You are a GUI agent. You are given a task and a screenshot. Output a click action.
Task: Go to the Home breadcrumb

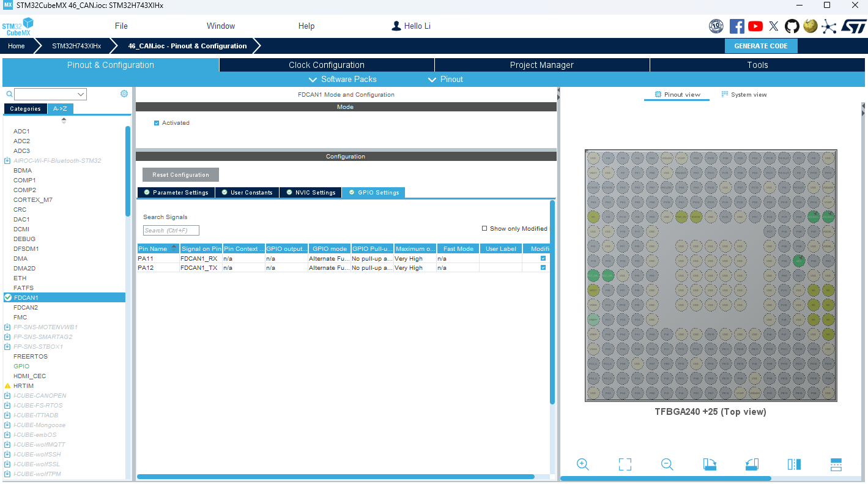pos(17,46)
